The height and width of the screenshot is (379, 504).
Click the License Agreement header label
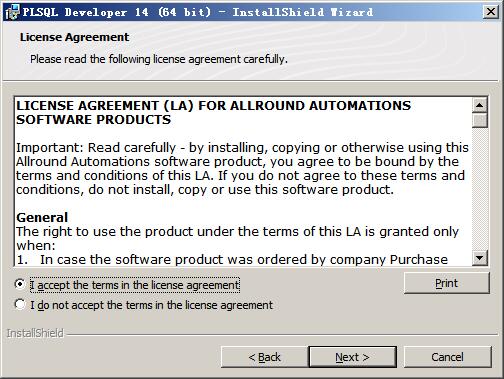click(x=74, y=37)
